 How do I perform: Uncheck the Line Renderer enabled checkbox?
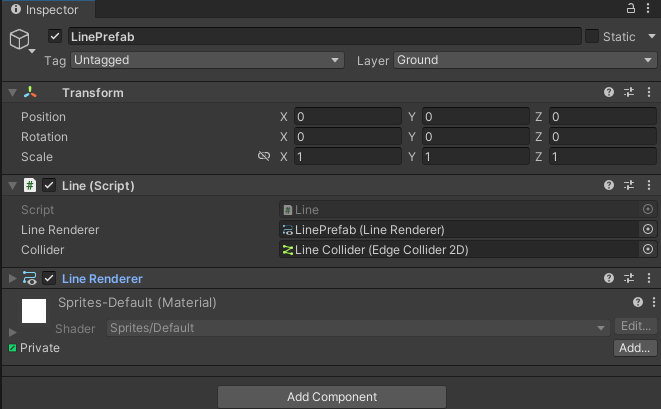49,278
